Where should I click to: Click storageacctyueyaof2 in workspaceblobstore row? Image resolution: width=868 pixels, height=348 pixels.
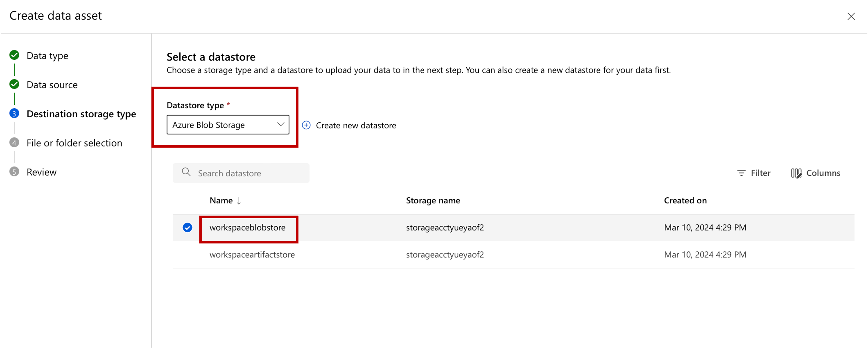coord(445,228)
